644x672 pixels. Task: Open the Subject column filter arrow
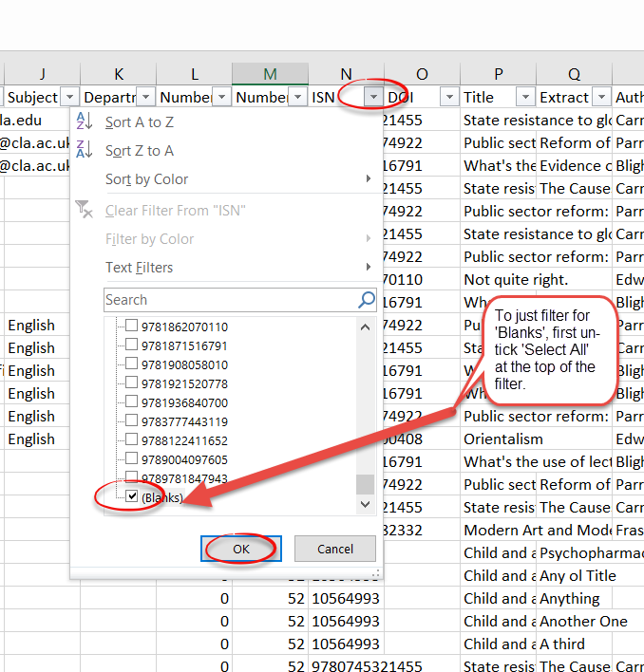click(x=69, y=97)
